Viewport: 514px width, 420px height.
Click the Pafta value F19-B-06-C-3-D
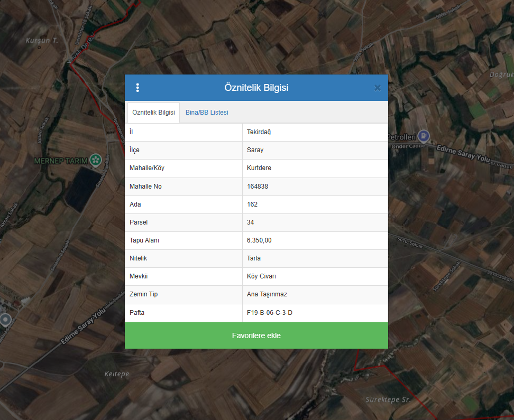(x=270, y=313)
